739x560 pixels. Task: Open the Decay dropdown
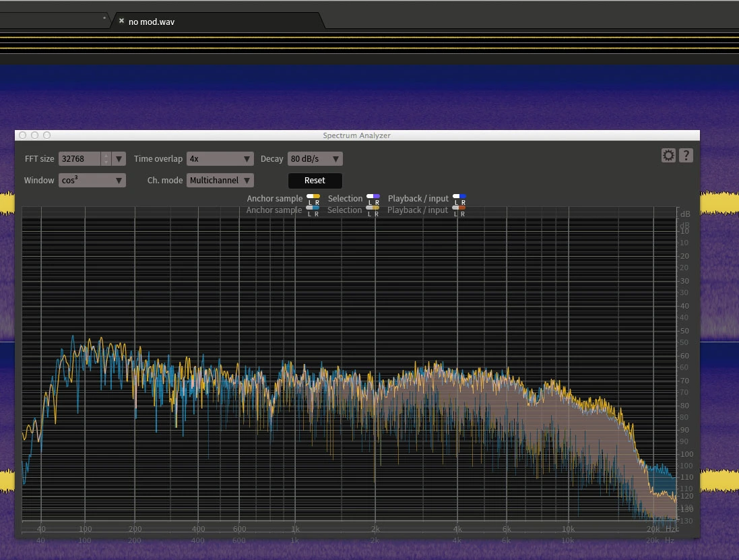pos(315,159)
